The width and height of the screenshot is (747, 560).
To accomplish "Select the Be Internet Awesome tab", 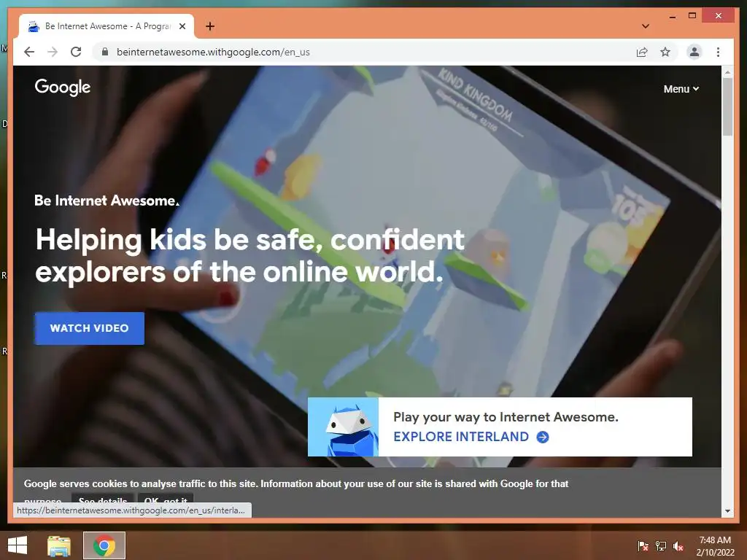I will [107, 26].
